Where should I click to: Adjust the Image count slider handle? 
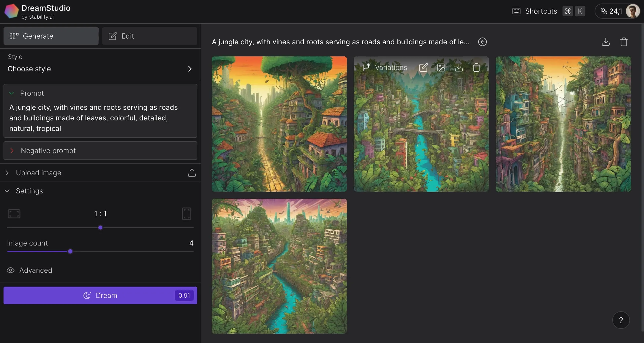[70, 251]
